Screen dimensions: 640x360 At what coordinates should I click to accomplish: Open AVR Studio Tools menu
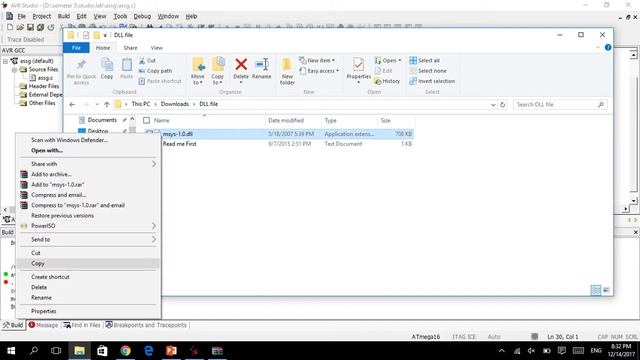click(x=120, y=16)
